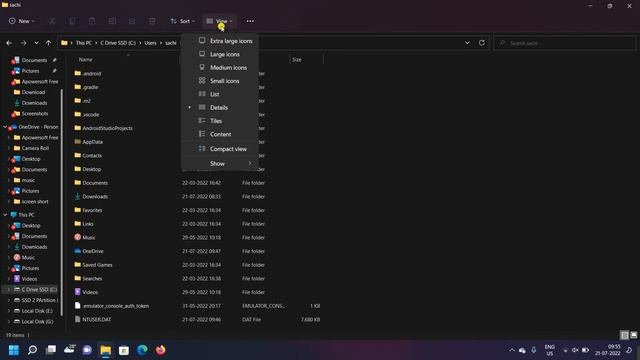Expand C Drive SSD (C:) in sidebar

[x=9, y=289]
